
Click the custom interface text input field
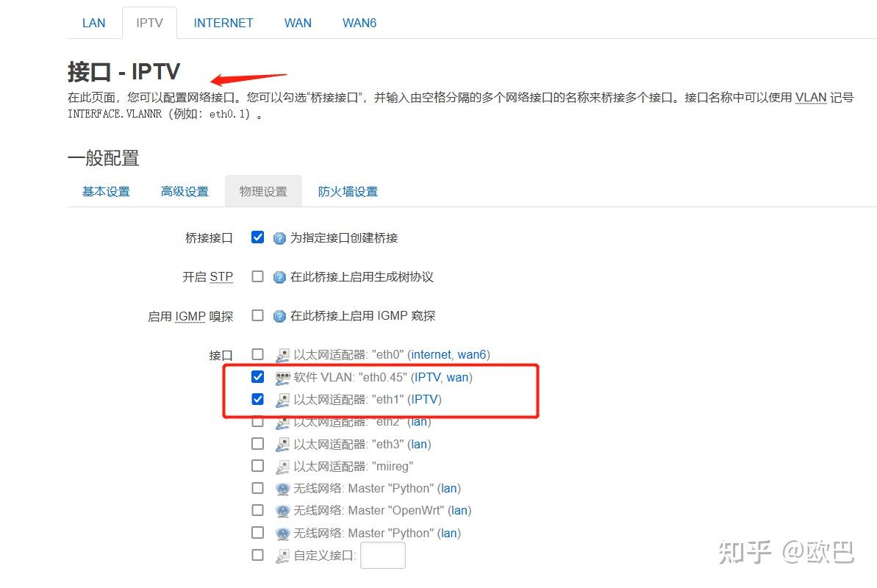(x=383, y=555)
